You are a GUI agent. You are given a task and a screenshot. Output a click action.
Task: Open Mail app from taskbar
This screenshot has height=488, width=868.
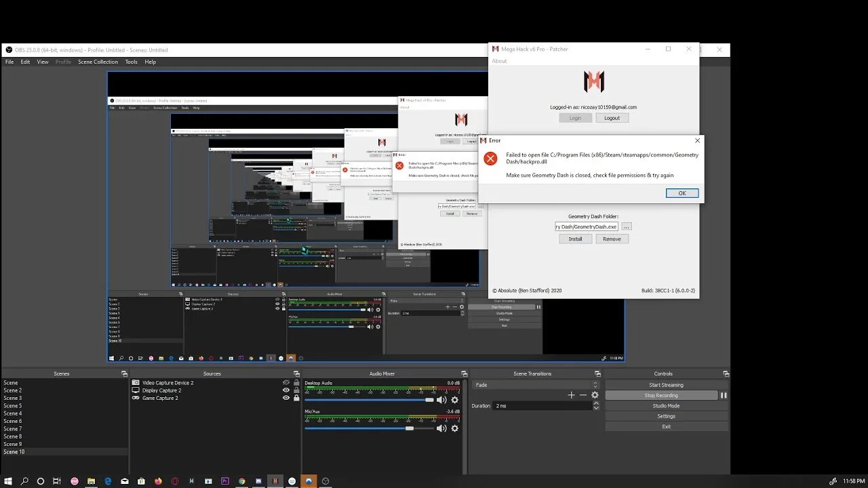click(125, 481)
